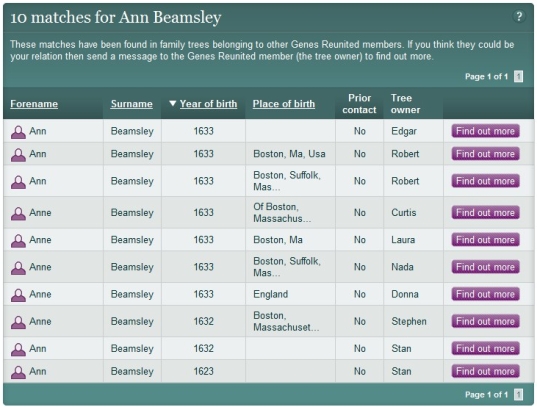Toggle sort arrow beside Year of birth
Screen dimensions: 537x407
(173, 103)
